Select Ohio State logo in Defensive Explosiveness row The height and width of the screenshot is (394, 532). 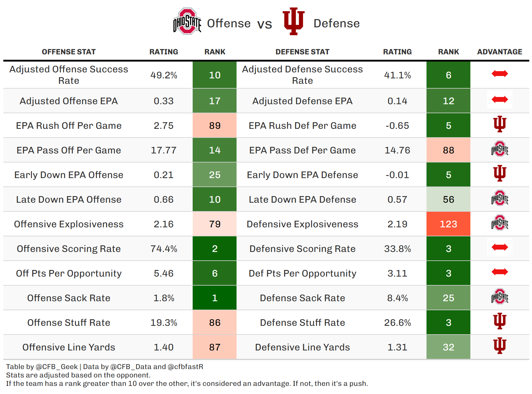pos(500,223)
